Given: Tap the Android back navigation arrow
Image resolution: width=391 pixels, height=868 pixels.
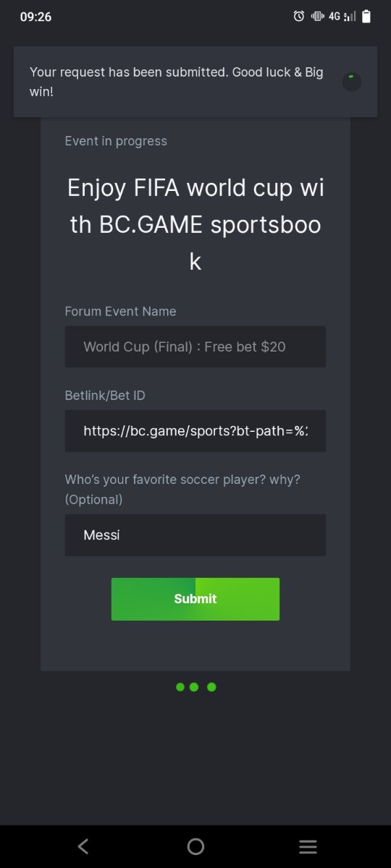Looking at the screenshot, I should (83, 846).
